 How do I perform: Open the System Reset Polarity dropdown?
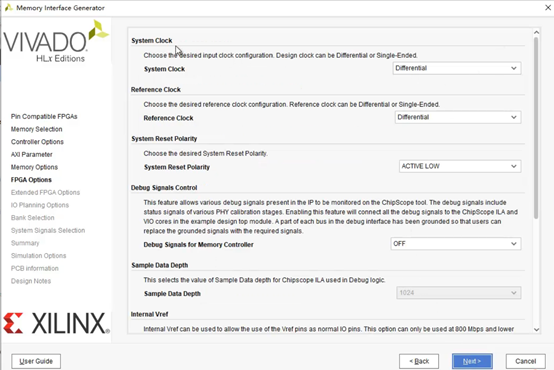(460, 166)
